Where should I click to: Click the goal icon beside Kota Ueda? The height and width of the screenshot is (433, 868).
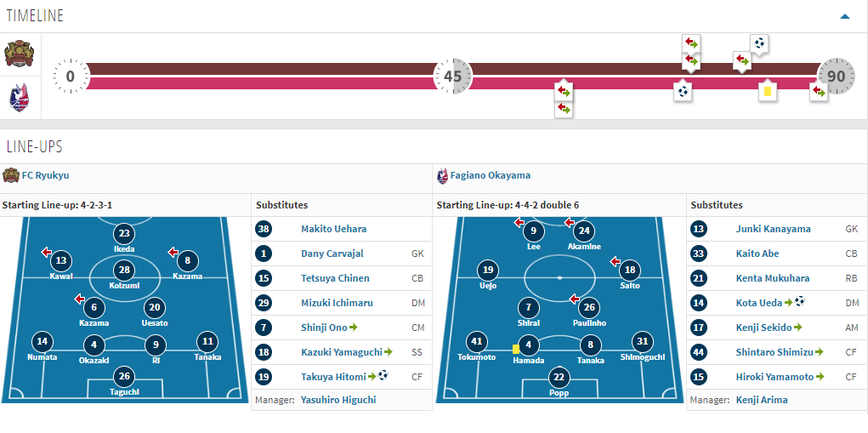[x=800, y=302]
